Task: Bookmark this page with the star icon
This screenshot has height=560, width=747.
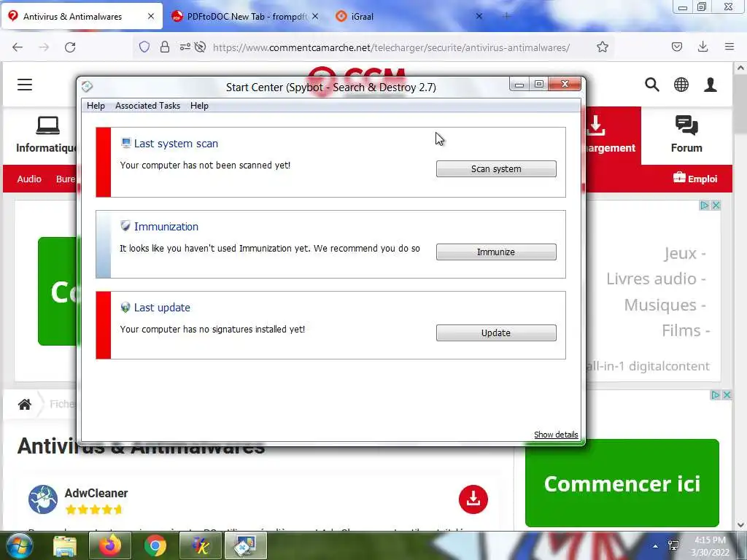Action: click(603, 47)
